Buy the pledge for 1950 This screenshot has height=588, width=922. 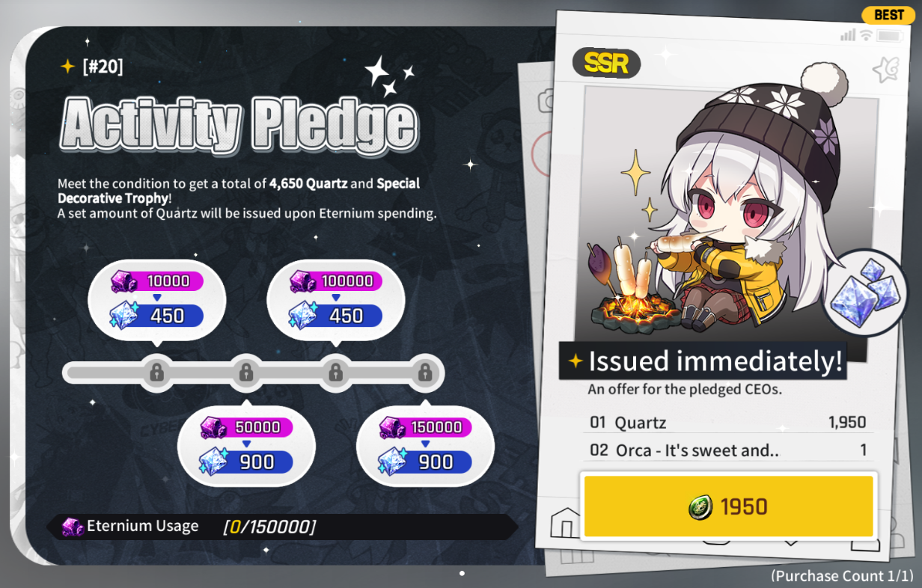click(728, 506)
